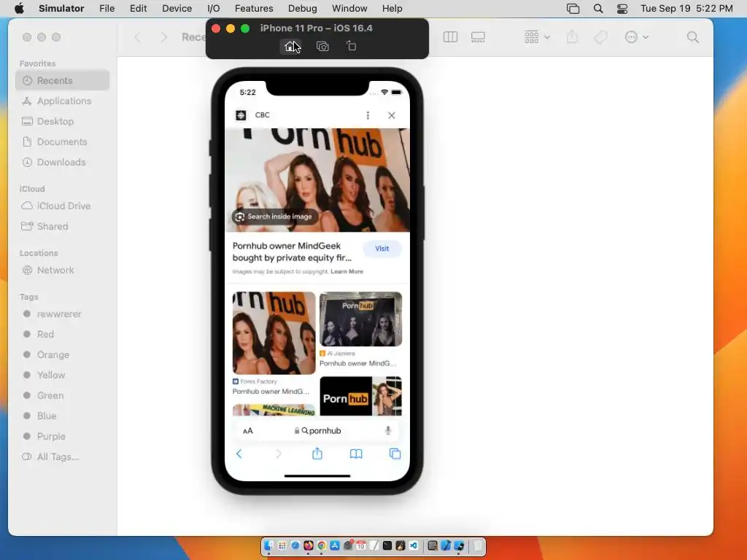Open the Al Jazeera result thumbnail
Screen dimensions: 747x560
click(x=360, y=319)
